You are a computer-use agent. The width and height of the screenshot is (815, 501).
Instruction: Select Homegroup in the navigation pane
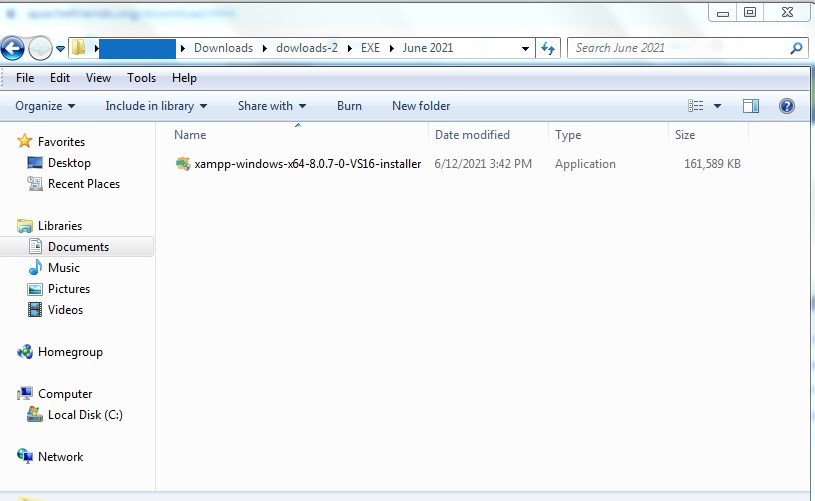click(x=70, y=352)
